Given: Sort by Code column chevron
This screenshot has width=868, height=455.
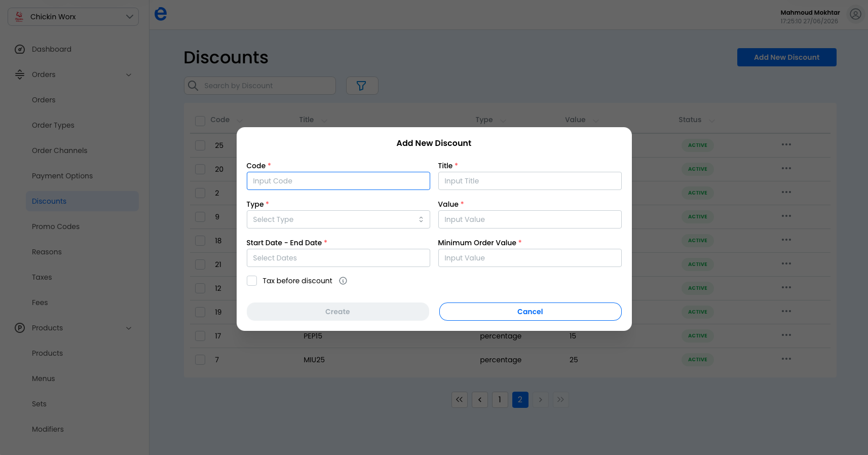Looking at the screenshot, I should [x=240, y=121].
